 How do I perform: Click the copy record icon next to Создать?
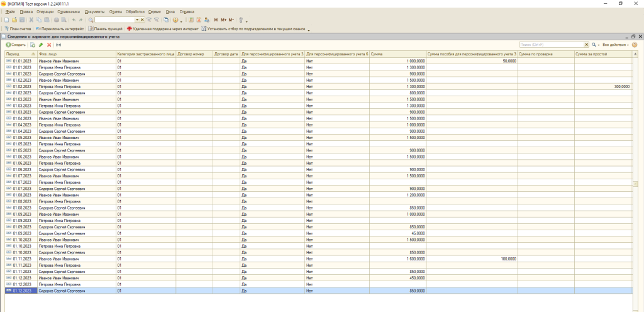pyautogui.click(x=33, y=45)
